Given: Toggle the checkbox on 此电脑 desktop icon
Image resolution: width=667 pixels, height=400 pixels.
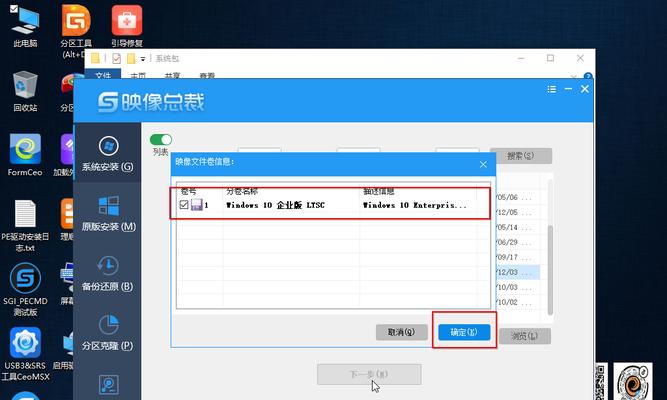Looking at the screenshot, I should coord(14,9).
